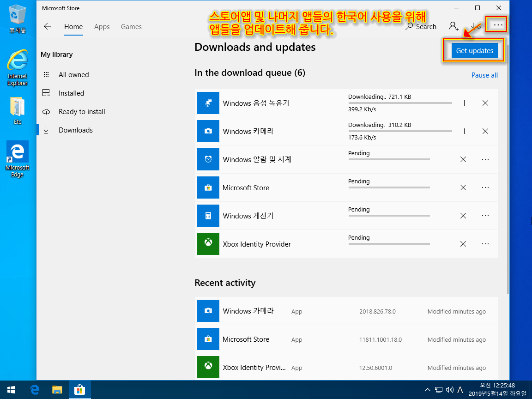The width and height of the screenshot is (532, 399).
Task: Open Windows 카메라 in Recent activity
Action: pos(347,311)
